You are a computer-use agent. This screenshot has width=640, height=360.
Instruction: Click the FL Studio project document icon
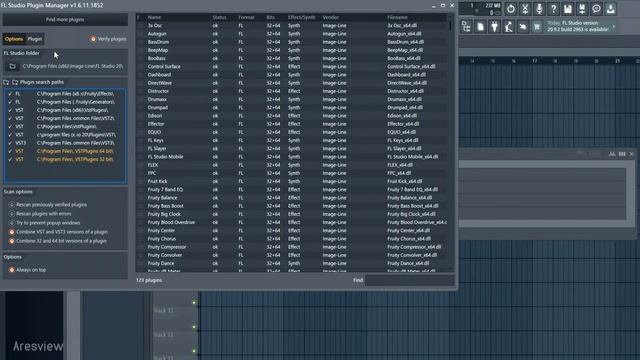point(480,27)
